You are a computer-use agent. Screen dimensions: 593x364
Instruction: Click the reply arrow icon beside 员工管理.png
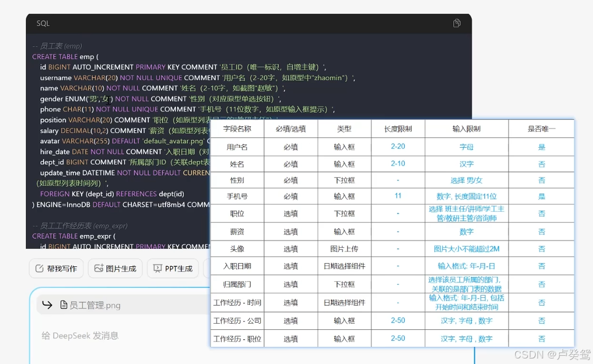pos(47,304)
